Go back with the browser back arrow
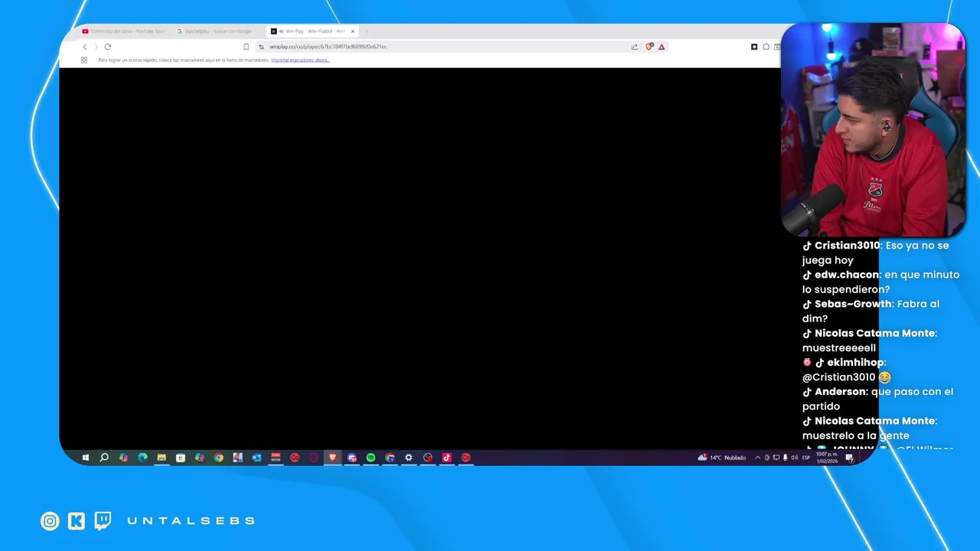The image size is (980, 551). (84, 47)
